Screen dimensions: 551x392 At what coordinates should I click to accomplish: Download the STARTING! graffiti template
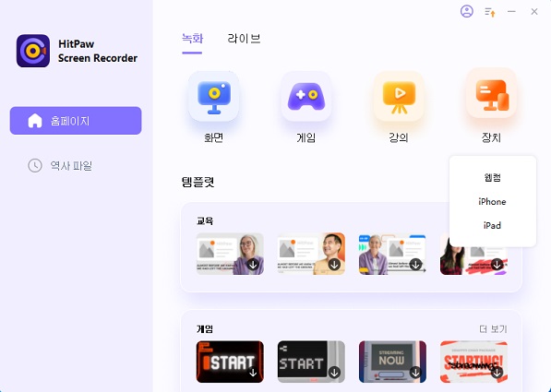pyautogui.click(x=497, y=373)
